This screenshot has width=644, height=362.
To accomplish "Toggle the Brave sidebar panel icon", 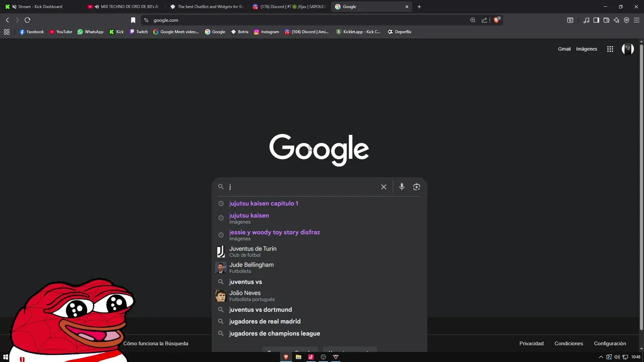I will click(596, 20).
